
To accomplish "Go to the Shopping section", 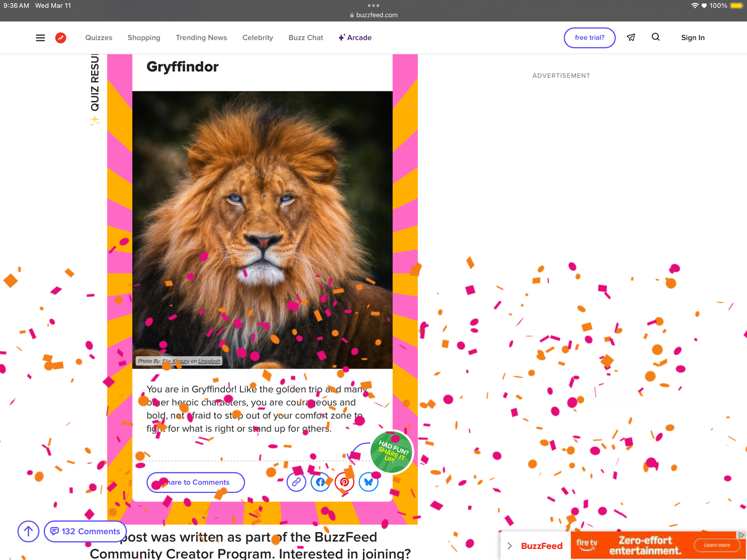I will 144,38.
